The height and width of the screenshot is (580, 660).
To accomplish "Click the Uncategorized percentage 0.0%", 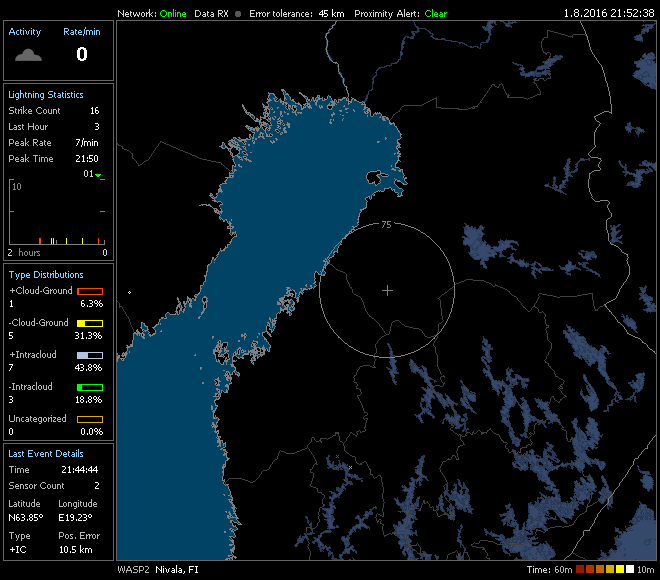I will click(92, 431).
